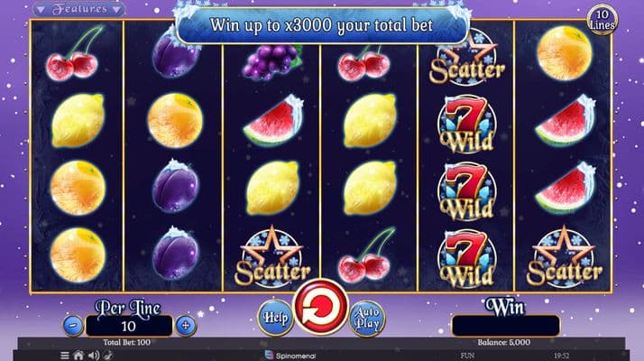Open the Help info button
Image resolution: width=644 pixels, height=361 pixels.
pos(276,318)
